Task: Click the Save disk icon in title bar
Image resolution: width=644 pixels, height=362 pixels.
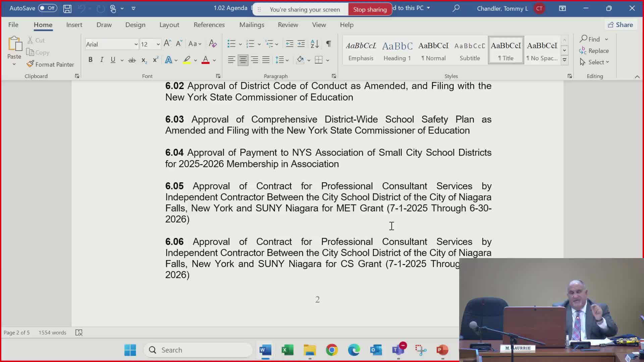Action: tap(67, 8)
